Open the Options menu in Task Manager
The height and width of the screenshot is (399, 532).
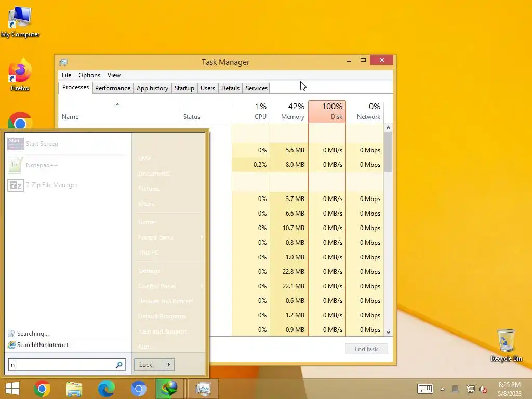tap(89, 75)
